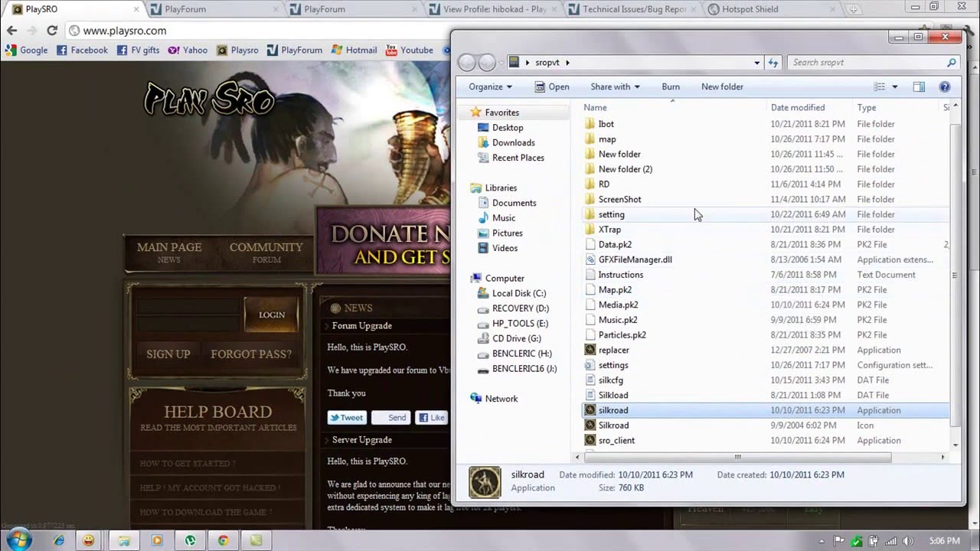
Task: Open the Hotmail bookmark
Action: [x=354, y=50]
